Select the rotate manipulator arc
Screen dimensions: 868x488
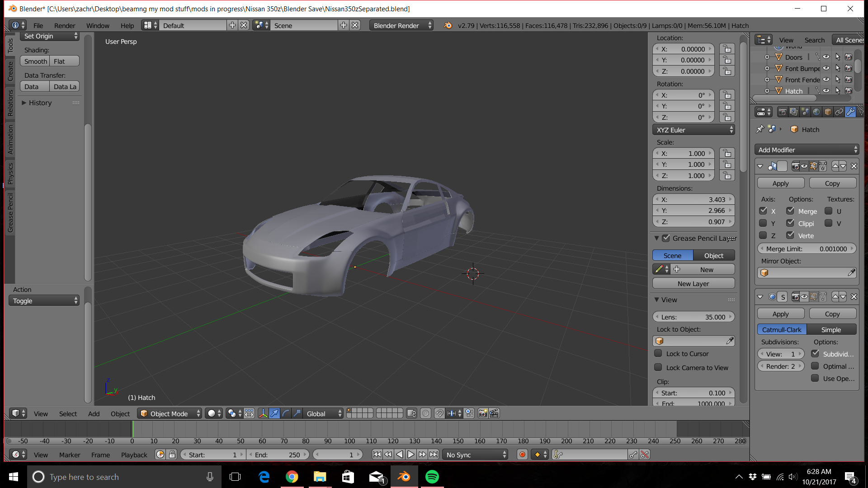[286, 413]
